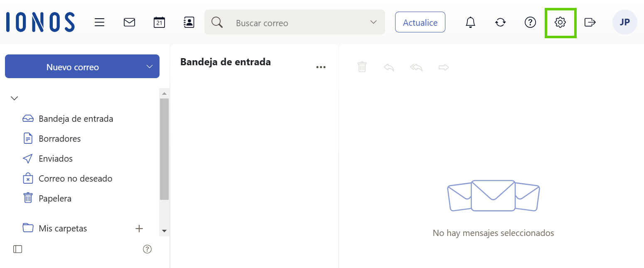Open help question mark in header
The image size is (644, 268).
530,22
